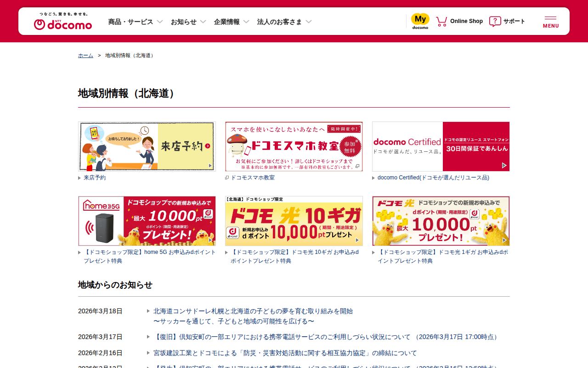Open ドコモ光 10ギガ banner image

click(x=294, y=221)
